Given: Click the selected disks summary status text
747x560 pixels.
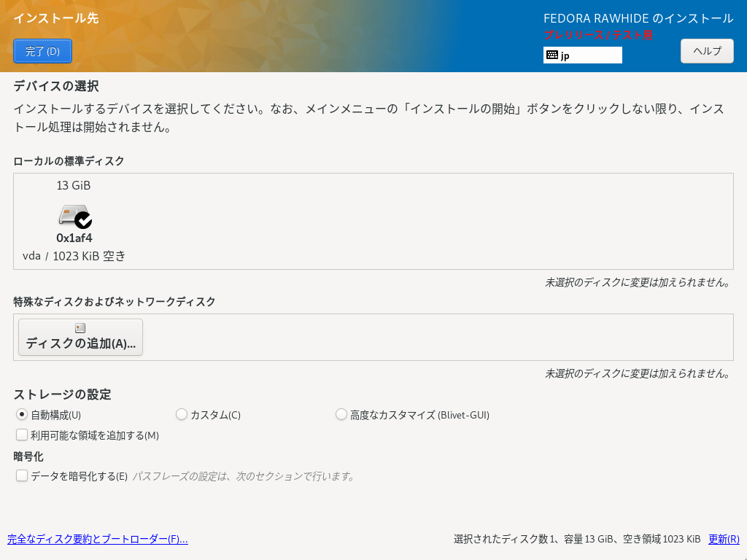Looking at the screenshot, I should (x=577, y=539).
